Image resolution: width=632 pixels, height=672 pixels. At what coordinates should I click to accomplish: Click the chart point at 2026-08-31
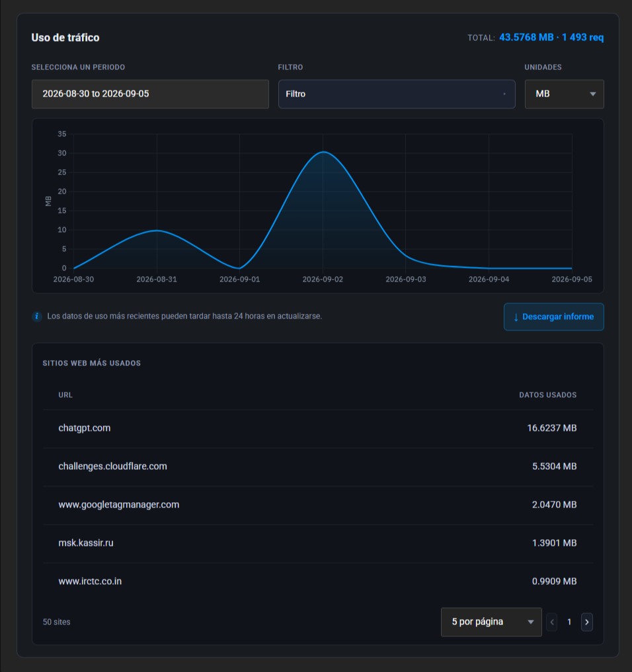157,231
